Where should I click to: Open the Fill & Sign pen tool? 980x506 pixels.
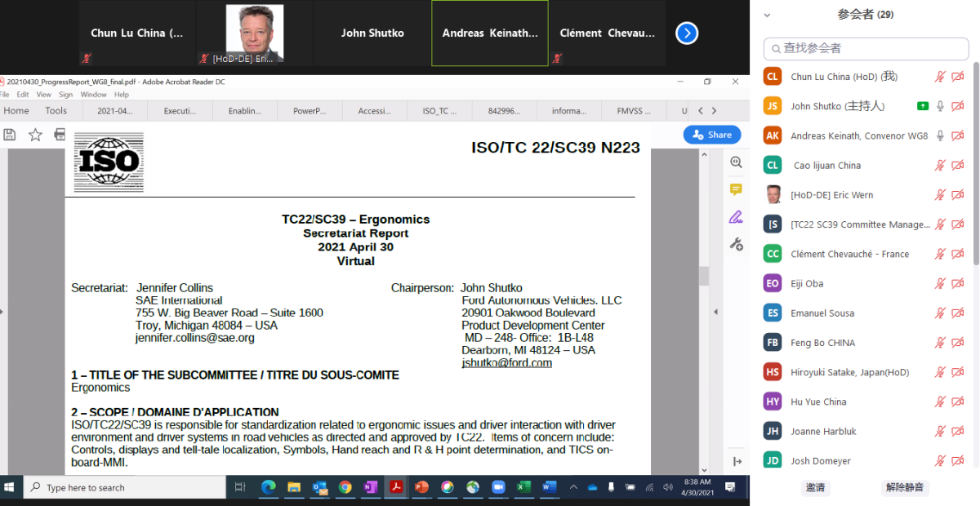pyautogui.click(x=736, y=217)
